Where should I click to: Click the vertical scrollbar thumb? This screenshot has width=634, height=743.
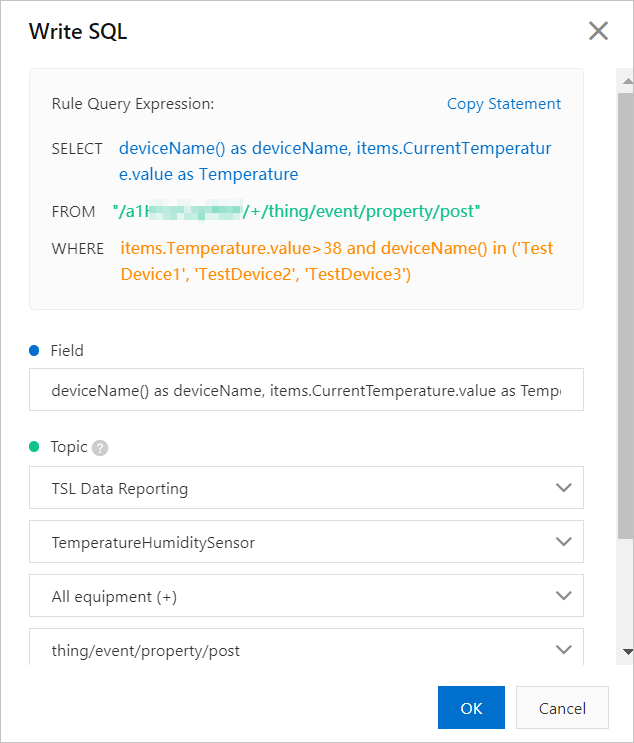coord(625,316)
